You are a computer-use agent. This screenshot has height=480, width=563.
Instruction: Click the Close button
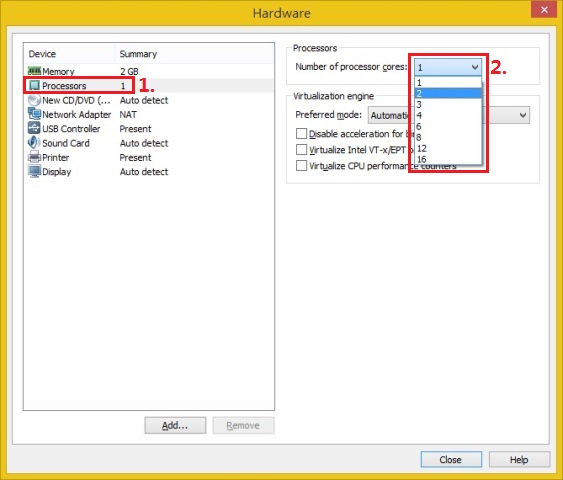click(451, 460)
